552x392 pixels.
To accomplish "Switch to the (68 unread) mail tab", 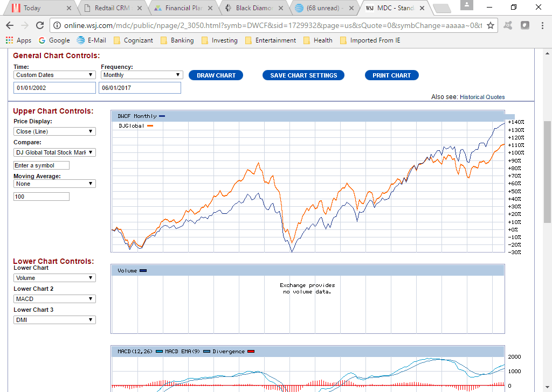I will [x=324, y=8].
